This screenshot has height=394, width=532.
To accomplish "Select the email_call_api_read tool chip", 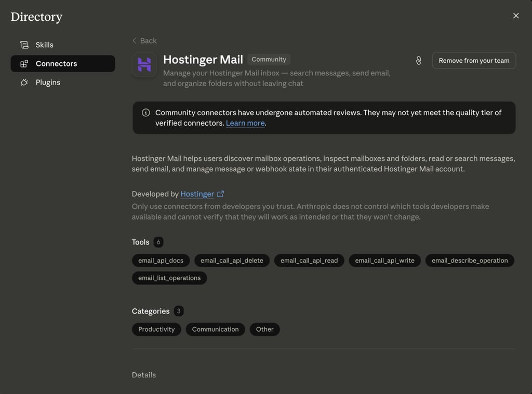I will 309,261.
